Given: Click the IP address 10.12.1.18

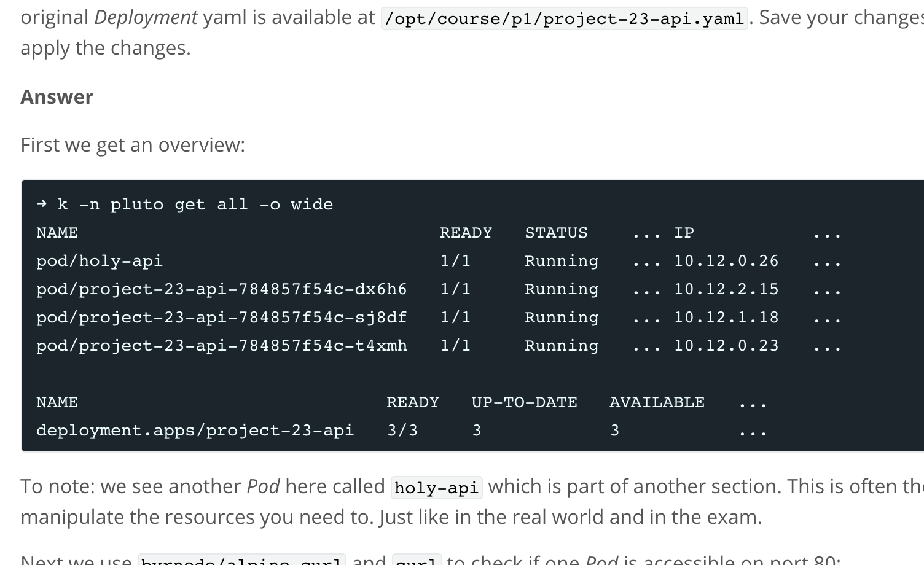Looking at the screenshot, I should (x=726, y=318).
